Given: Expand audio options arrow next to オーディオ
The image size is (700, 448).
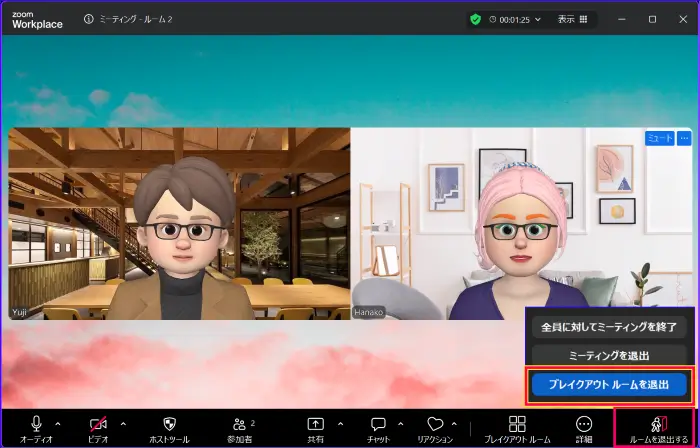Looking at the screenshot, I should point(58,424).
